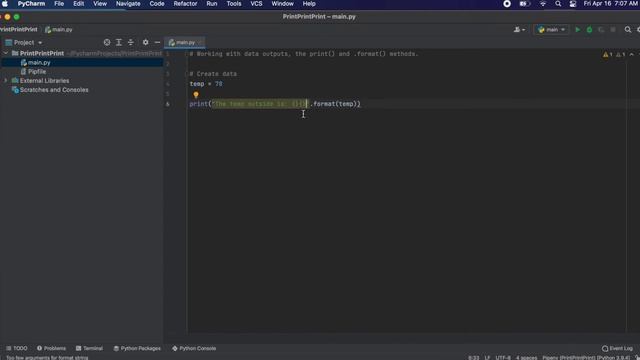Open the Python Console tool window
Screen dimensions: 640x360
click(x=194, y=348)
